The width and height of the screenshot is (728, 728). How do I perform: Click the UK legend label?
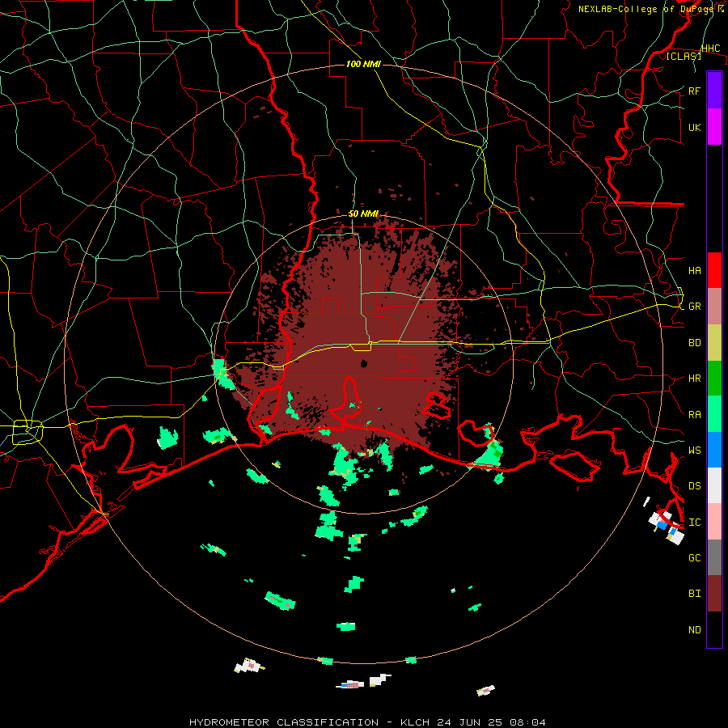click(x=694, y=127)
